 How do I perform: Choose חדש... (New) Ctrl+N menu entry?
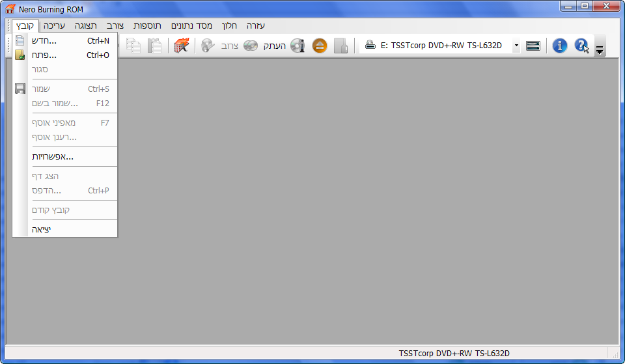click(65, 40)
